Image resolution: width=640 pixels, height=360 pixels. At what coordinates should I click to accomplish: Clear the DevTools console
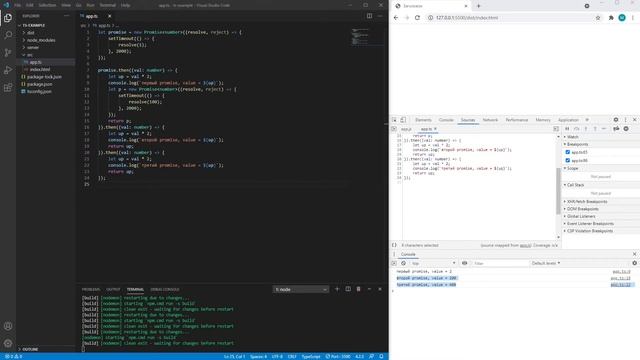404,263
